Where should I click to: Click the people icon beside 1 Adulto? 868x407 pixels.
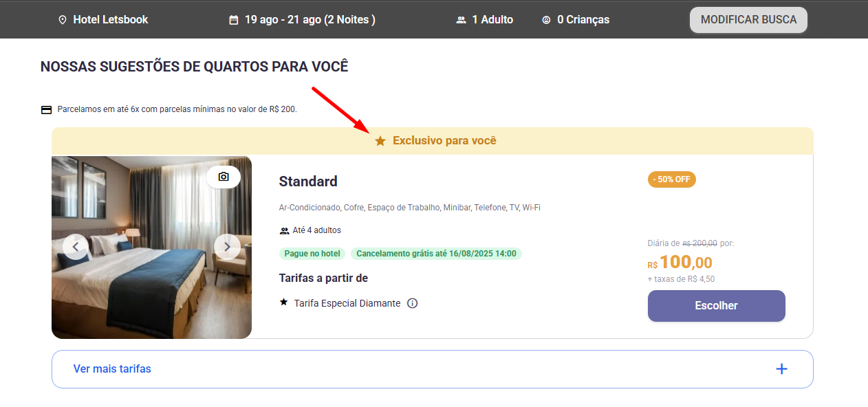461,20
